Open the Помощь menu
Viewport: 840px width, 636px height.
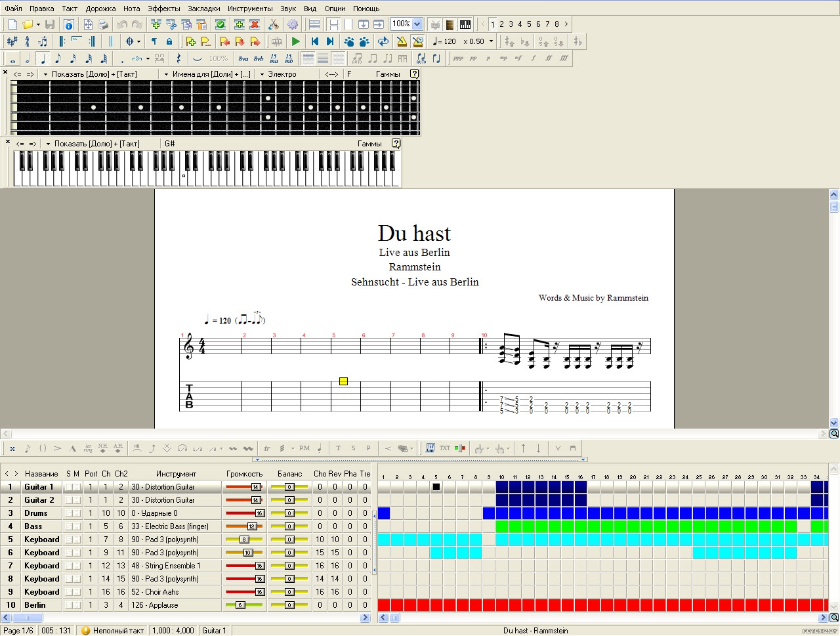(x=366, y=9)
